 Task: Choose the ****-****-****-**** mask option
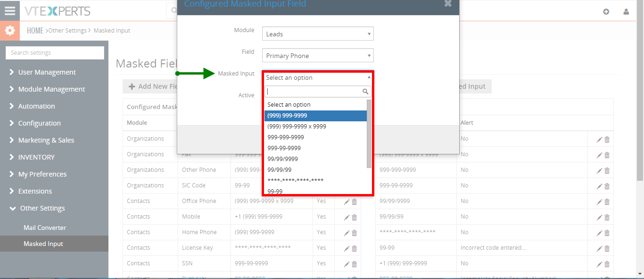(x=315, y=181)
